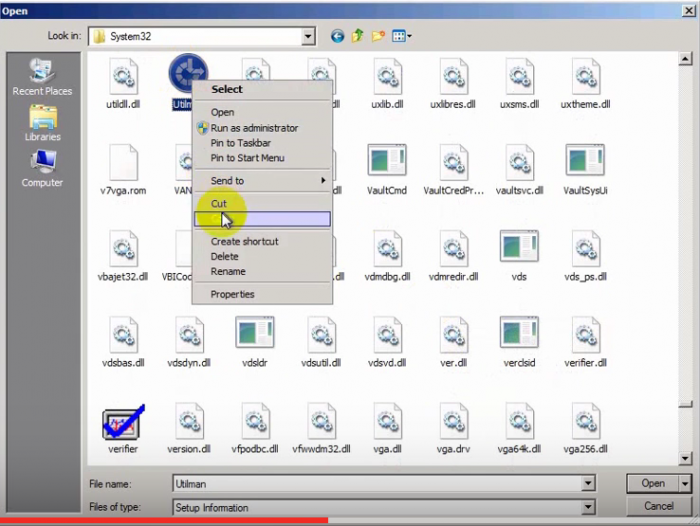Open Computer in sidebar
Screen dimensions: 700x526
tap(42, 169)
